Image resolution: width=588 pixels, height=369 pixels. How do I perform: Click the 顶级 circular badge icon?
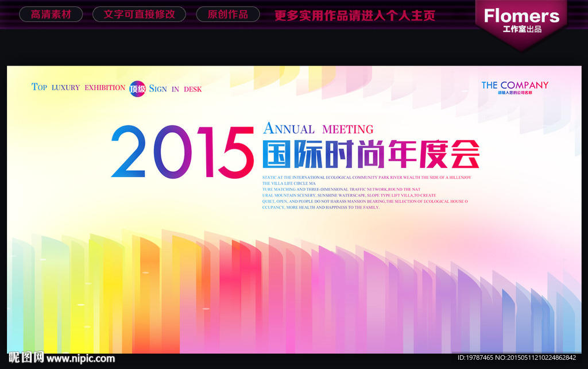coord(137,89)
